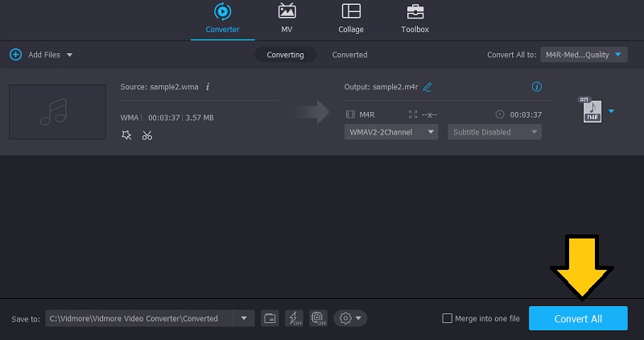Switch to the Collage tab
Viewport: 644px width, 340px height.
click(351, 19)
